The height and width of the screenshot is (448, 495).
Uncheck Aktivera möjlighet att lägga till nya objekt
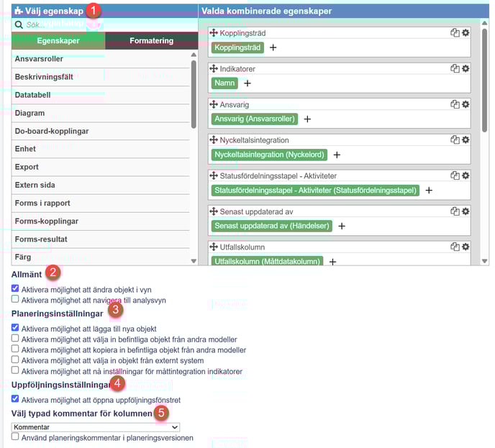coord(16,328)
